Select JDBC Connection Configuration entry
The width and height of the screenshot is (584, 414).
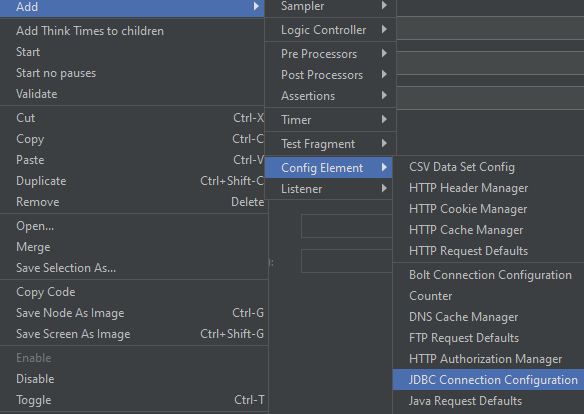(488, 380)
